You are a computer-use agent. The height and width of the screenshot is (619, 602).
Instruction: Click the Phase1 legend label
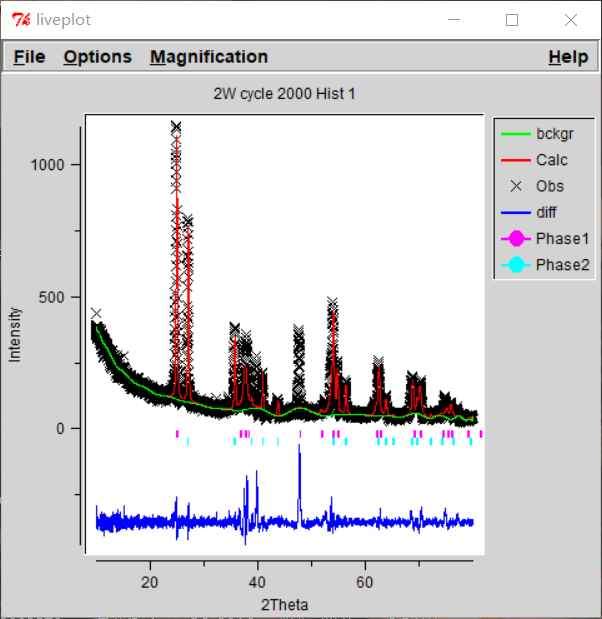(562, 238)
